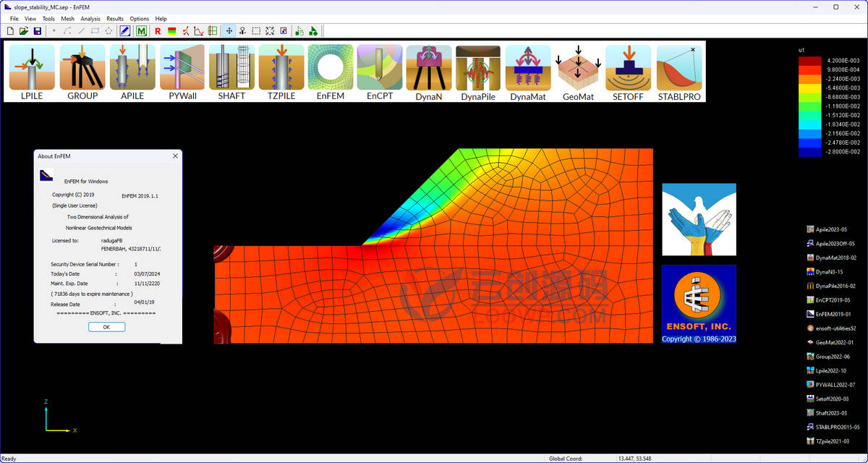This screenshot has height=463, width=868.
Task: Open the Help menu
Action: pyautogui.click(x=161, y=19)
